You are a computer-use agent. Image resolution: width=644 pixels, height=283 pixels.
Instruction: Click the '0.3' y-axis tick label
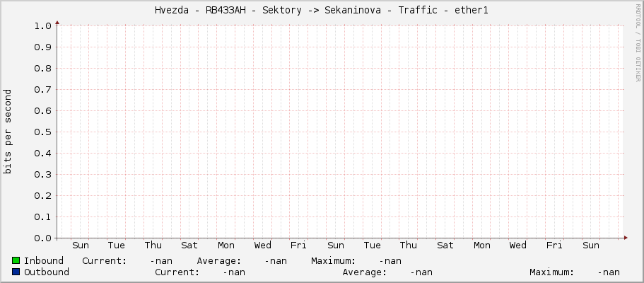[42, 175]
